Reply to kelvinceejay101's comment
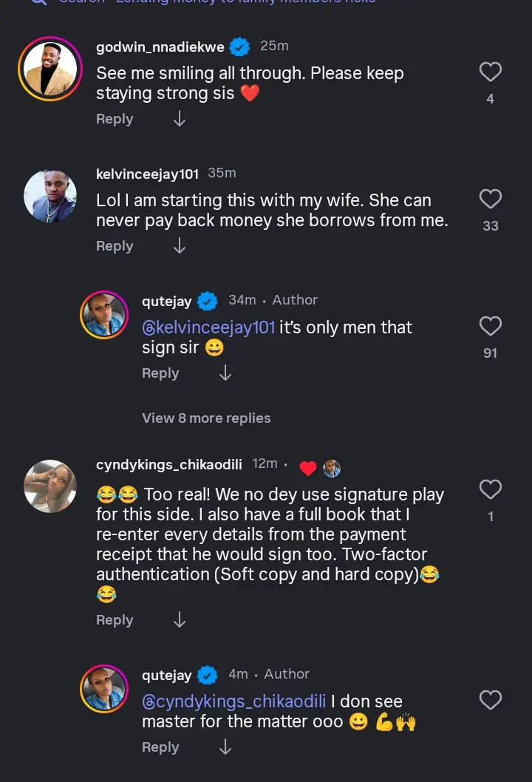This screenshot has width=532, height=782. pos(115,246)
